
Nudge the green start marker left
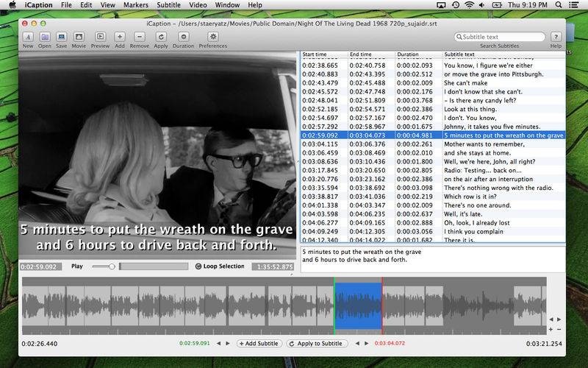[218, 343]
